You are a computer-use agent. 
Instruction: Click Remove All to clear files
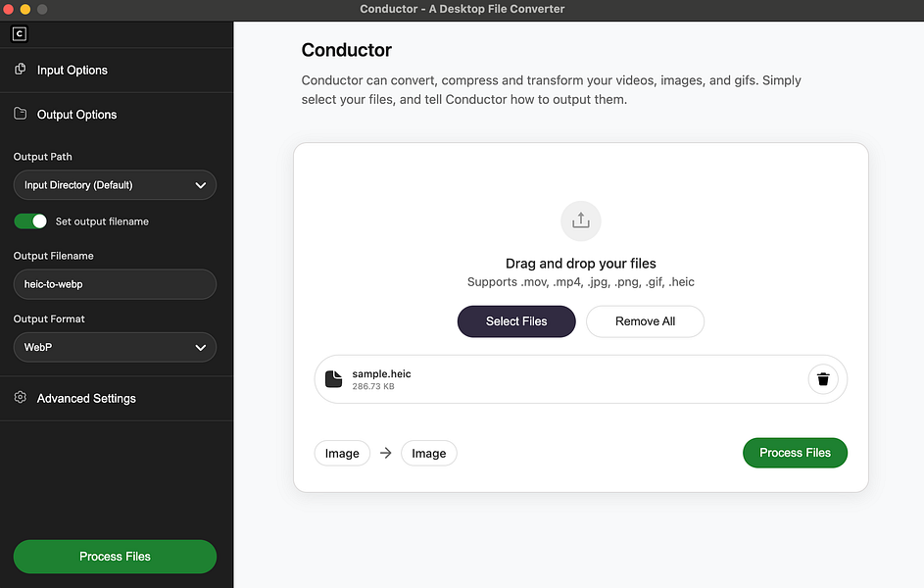coord(645,321)
